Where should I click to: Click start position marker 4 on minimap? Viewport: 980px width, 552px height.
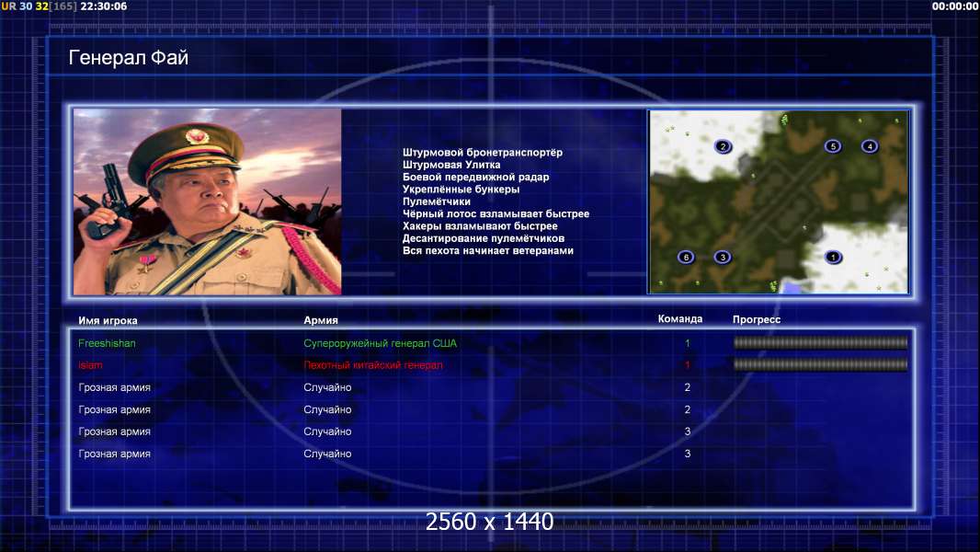click(870, 146)
